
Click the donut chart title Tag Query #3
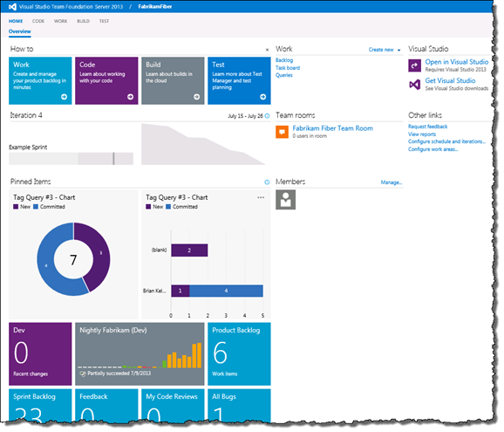[44, 198]
